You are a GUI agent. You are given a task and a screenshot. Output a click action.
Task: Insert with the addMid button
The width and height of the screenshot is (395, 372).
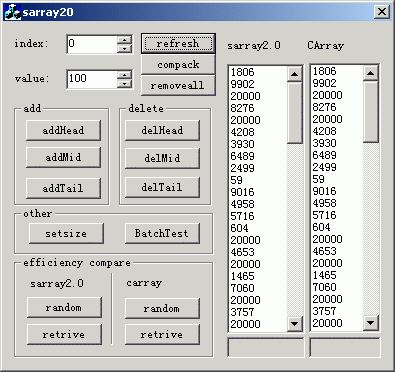63,157
